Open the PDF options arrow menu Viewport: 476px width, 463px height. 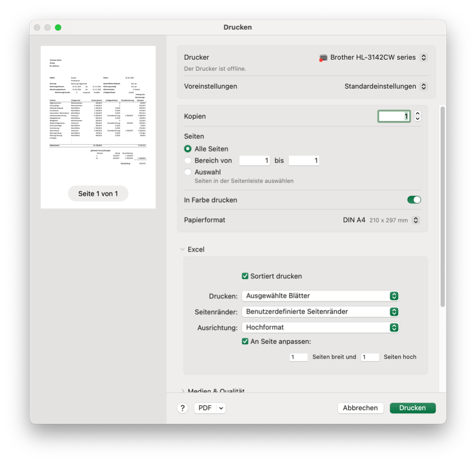[221, 408]
